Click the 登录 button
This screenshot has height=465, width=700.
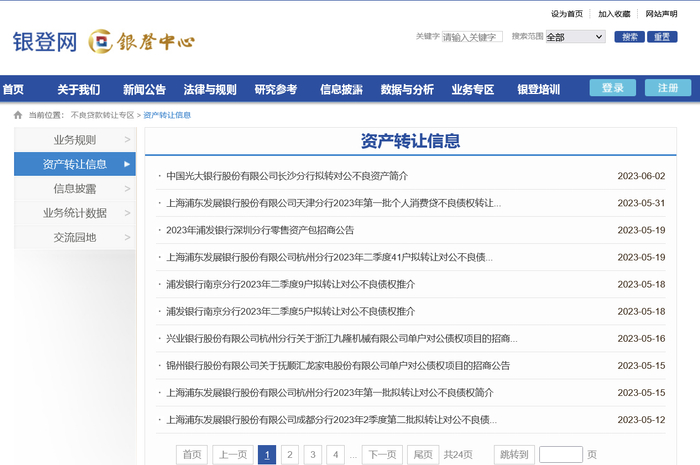click(612, 88)
